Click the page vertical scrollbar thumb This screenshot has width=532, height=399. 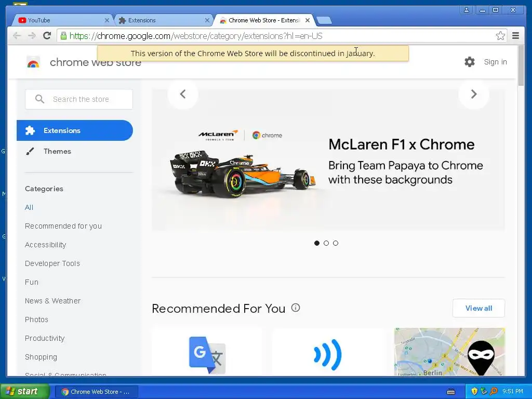(521, 65)
